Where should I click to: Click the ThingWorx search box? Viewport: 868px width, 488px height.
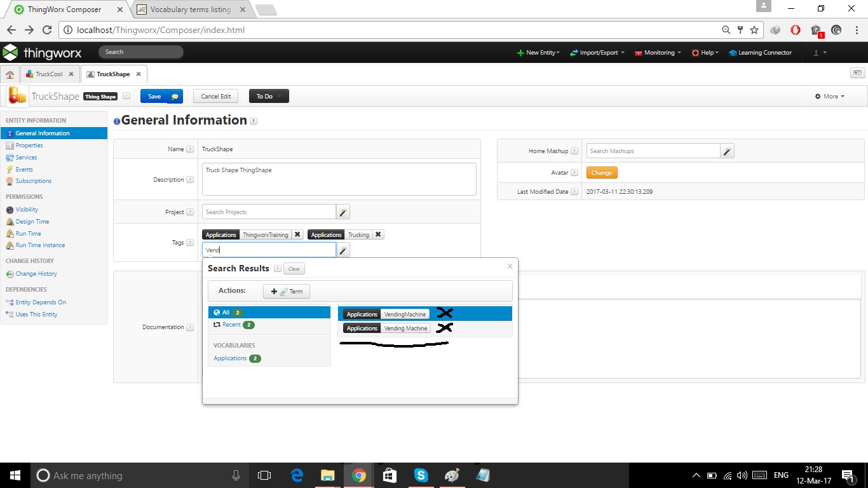[x=141, y=52]
